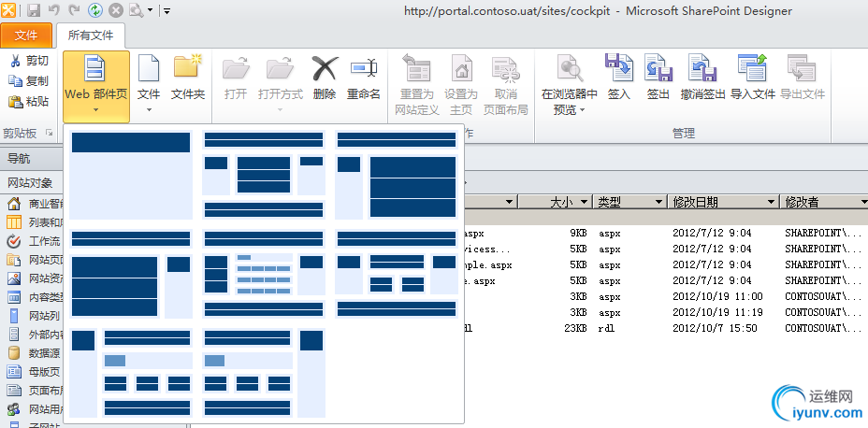
Task: Choose header, footer, four-row center layout thumbnail
Action: (x=264, y=274)
